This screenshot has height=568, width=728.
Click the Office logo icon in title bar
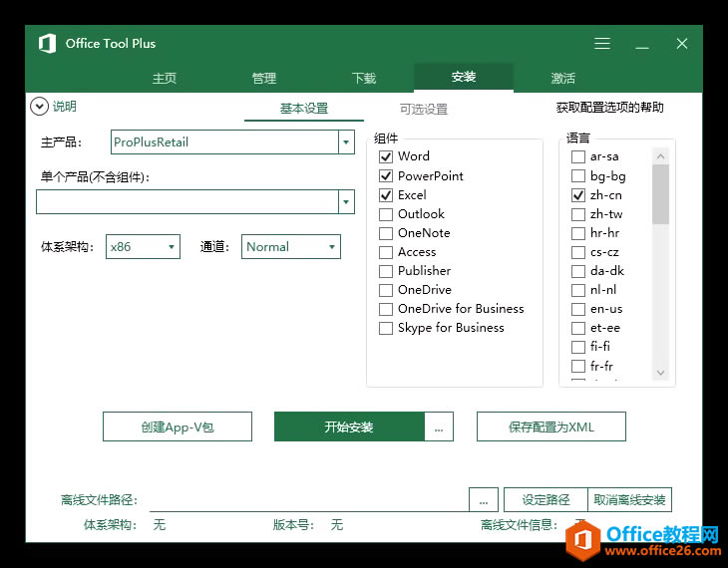click(47, 44)
